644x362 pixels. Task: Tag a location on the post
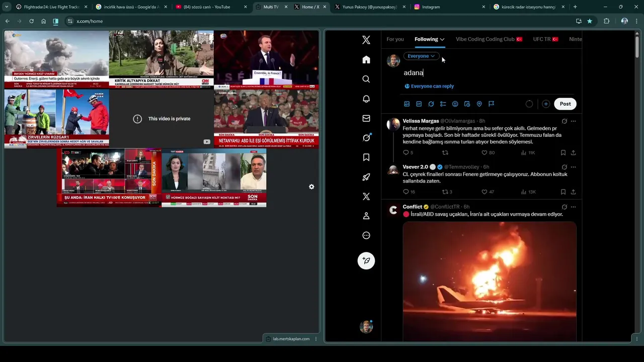[x=479, y=104]
